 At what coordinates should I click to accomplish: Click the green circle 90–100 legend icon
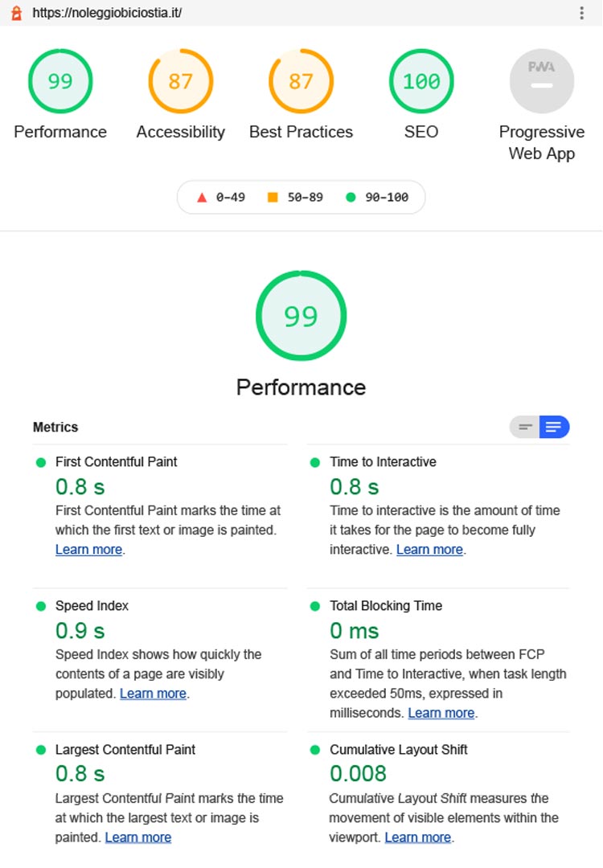(350, 197)
